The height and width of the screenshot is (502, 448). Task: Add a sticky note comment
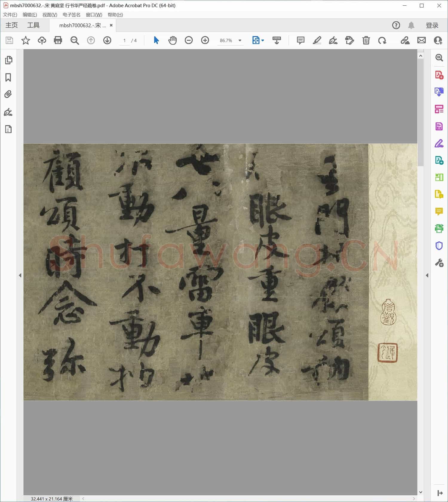pos(300,40)
